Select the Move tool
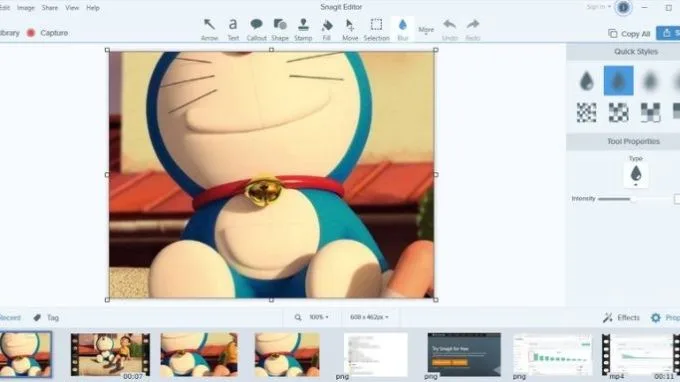 point(350,29)
